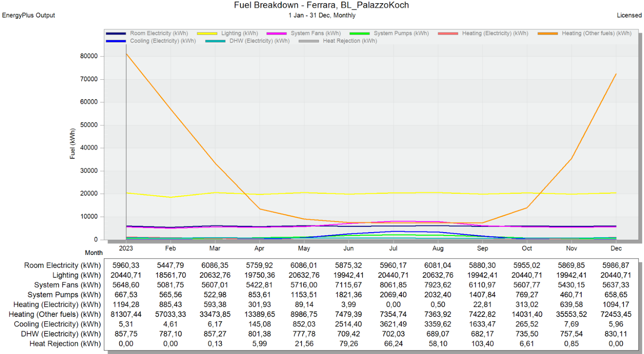This screenshot has height=354, width=644.
Task: Click the chart title 'Fuel Breakdown - Ferrara, BL_PalazzoKoch'
Action: point(321,5)
